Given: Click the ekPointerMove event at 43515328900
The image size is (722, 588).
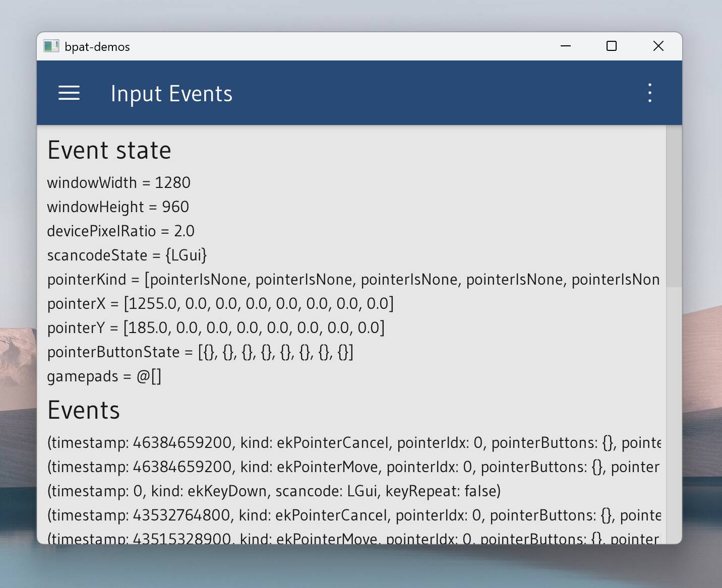Looking at the screenshot, I should click(x=353, y=537).
